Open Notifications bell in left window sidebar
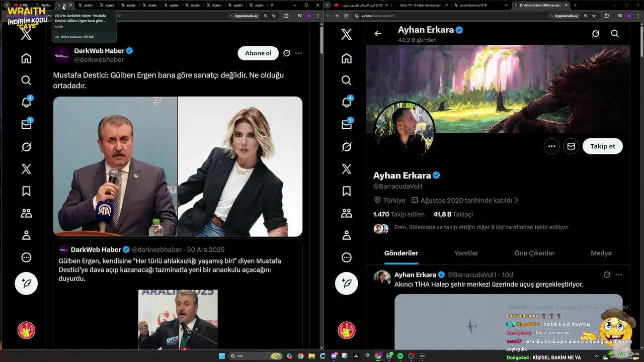Screen dimensions: 644x362 26,102
